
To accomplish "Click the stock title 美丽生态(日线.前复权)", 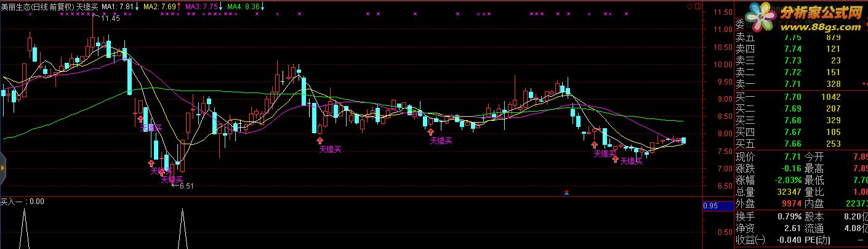I will point(38,6).
